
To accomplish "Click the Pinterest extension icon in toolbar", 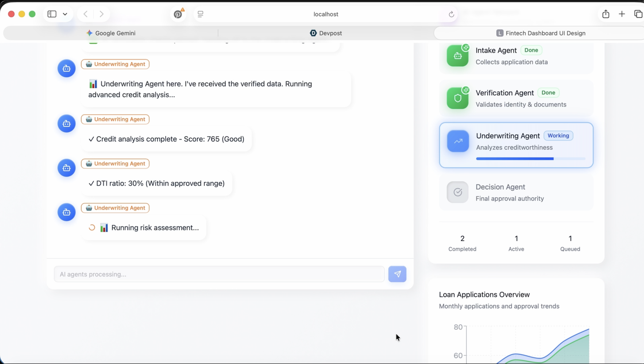I will pos(178,14).
